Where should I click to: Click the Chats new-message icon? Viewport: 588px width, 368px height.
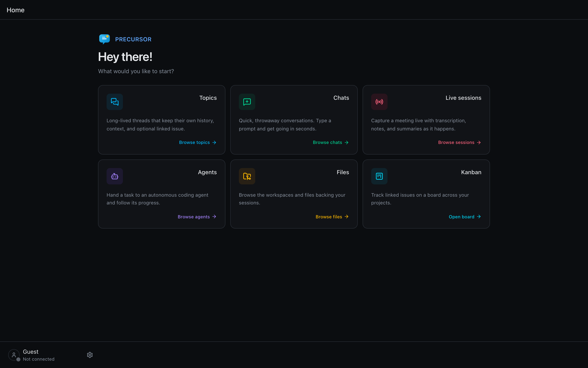click(x=247, y=102)
